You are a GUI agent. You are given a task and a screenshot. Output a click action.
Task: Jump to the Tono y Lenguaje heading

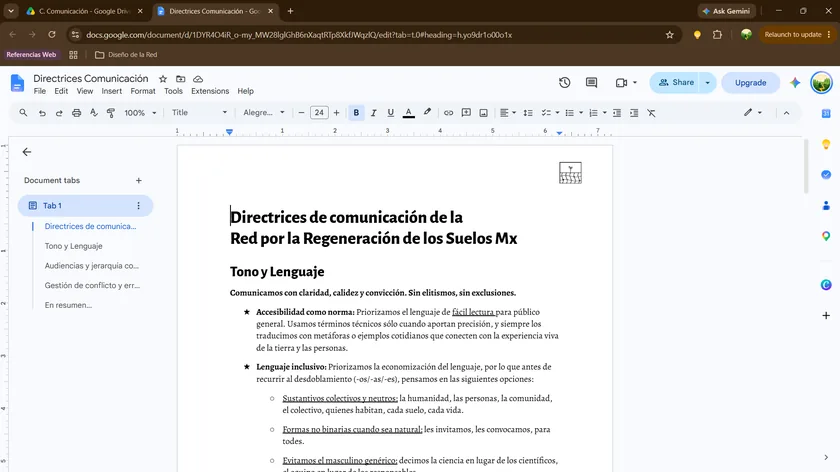click(73, 246)
